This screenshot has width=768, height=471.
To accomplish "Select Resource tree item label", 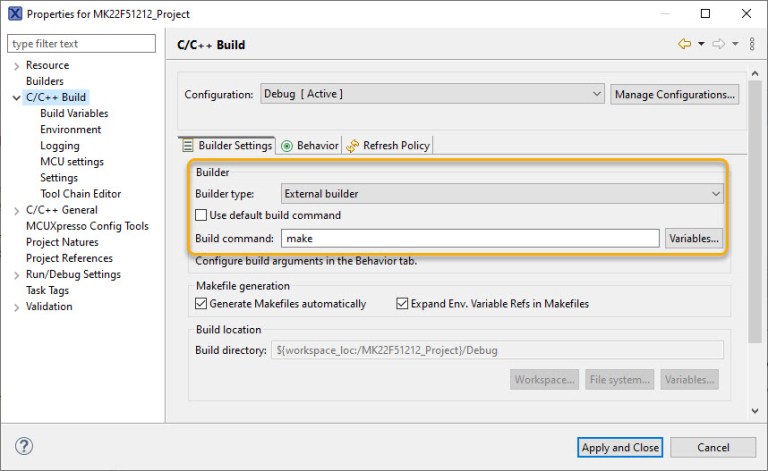I will click(48, 65).
